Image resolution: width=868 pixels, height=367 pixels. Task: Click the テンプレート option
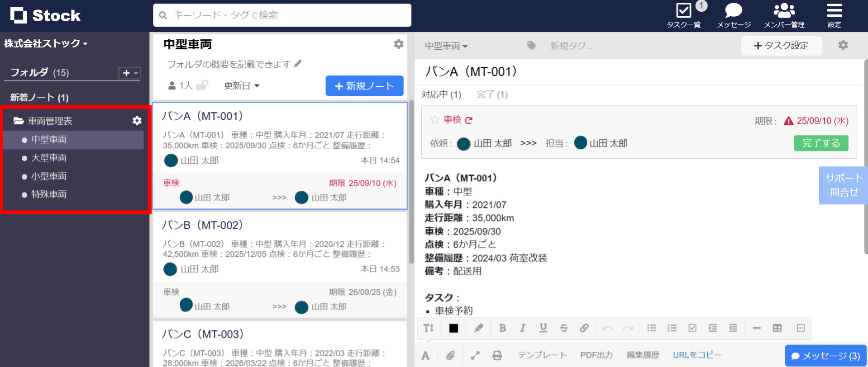pos(542,355)
